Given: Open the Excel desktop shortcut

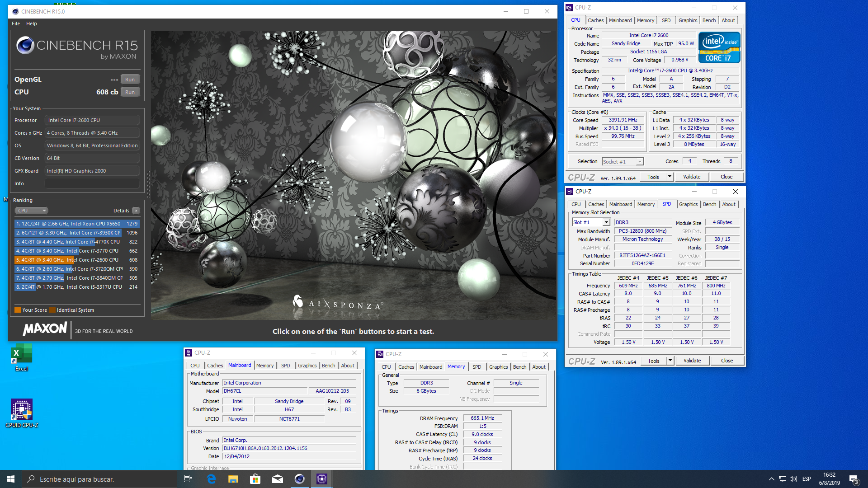Looking at the screenshot, I should point(21,357).
